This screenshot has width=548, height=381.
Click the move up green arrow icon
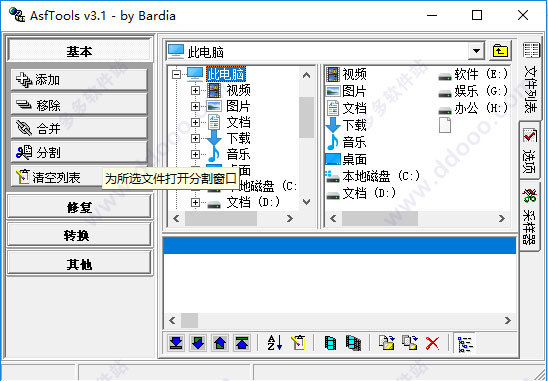[x=220, y=343]
